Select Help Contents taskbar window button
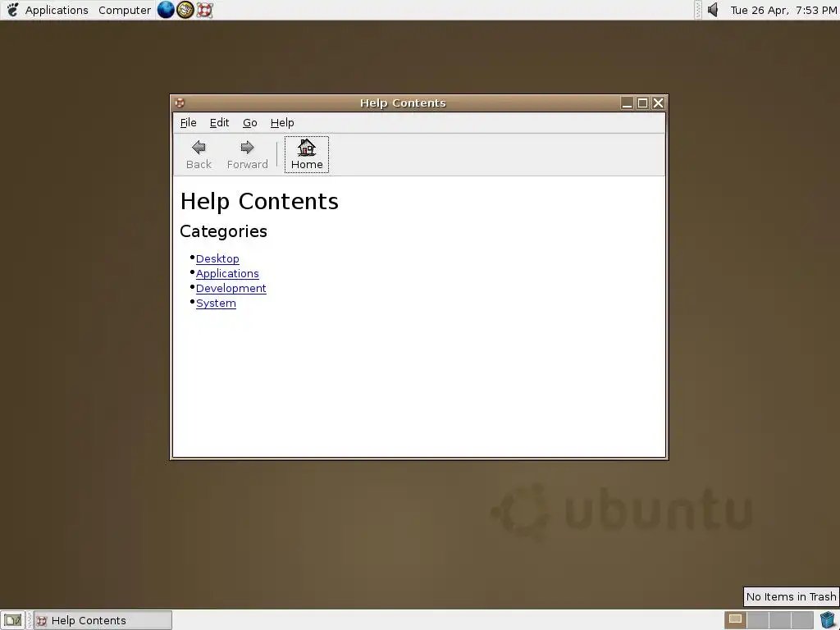Screen dimensions: 840x630 (x=103, y=620)
